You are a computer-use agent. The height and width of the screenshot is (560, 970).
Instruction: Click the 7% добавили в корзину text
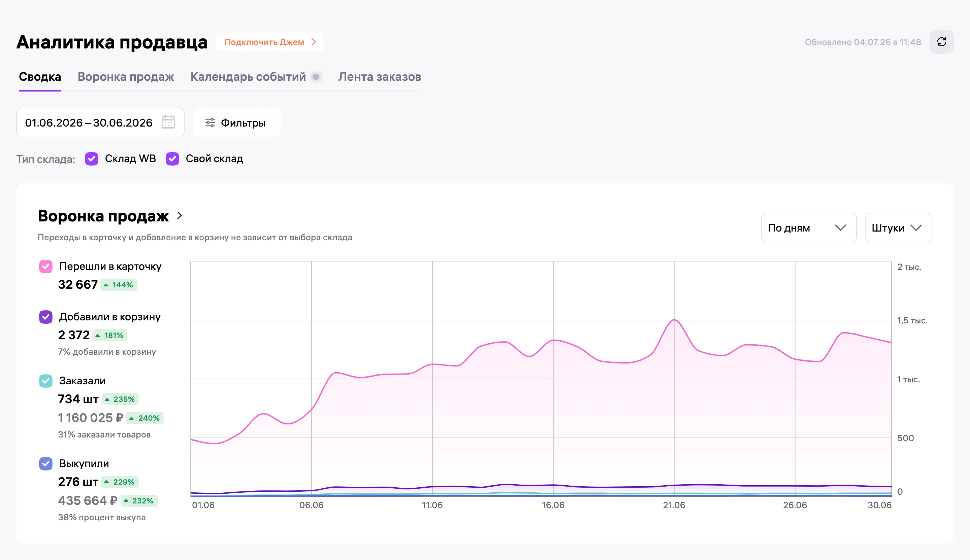point(107,352)
